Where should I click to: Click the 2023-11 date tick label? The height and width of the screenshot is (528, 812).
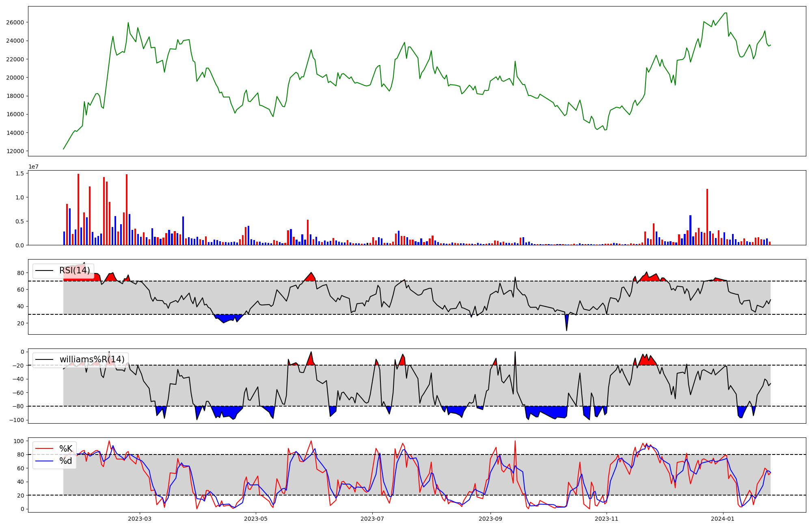coord(607,519)
